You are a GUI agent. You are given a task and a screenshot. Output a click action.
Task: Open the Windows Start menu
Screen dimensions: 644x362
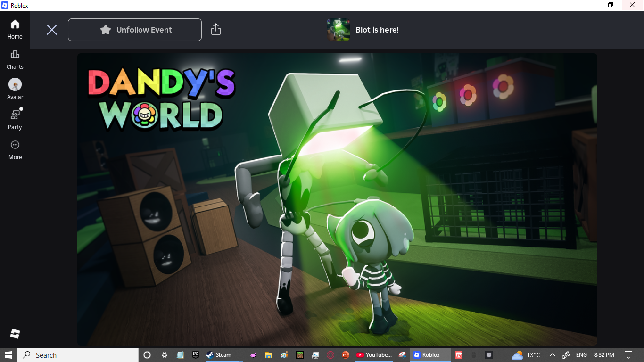click(x=8, y=355)
